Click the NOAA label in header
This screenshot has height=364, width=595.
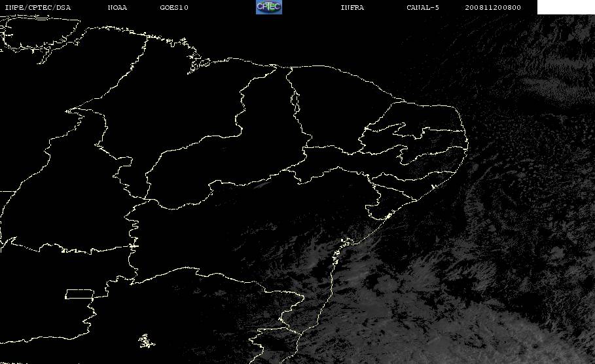(117, 8)
